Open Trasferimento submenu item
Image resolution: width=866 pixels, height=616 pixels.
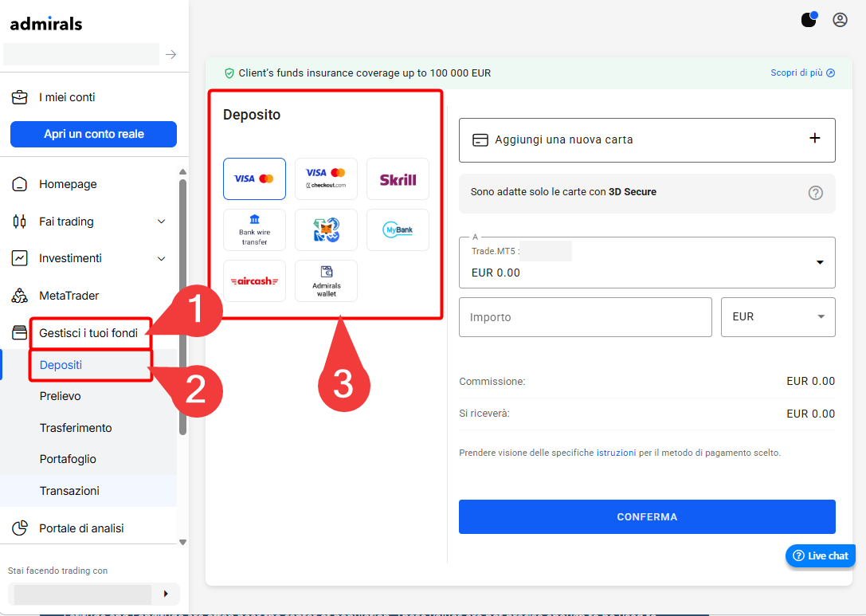pyautogui.click(x=76, y=428)
